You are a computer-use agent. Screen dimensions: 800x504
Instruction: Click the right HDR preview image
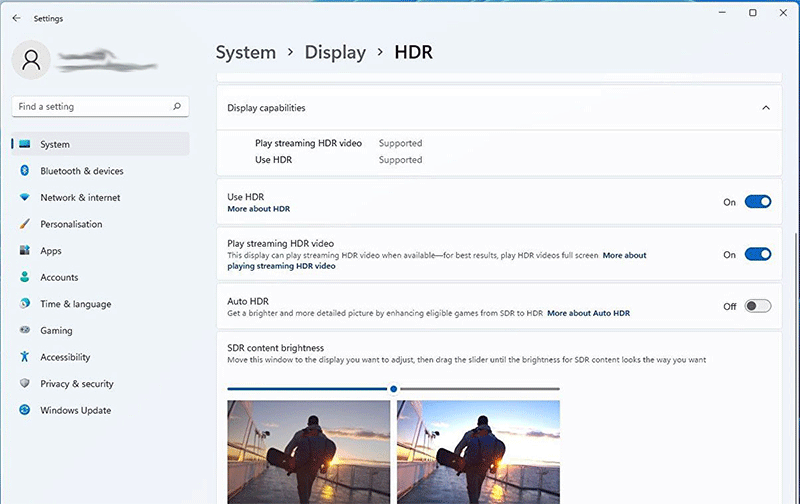[478, 452]
